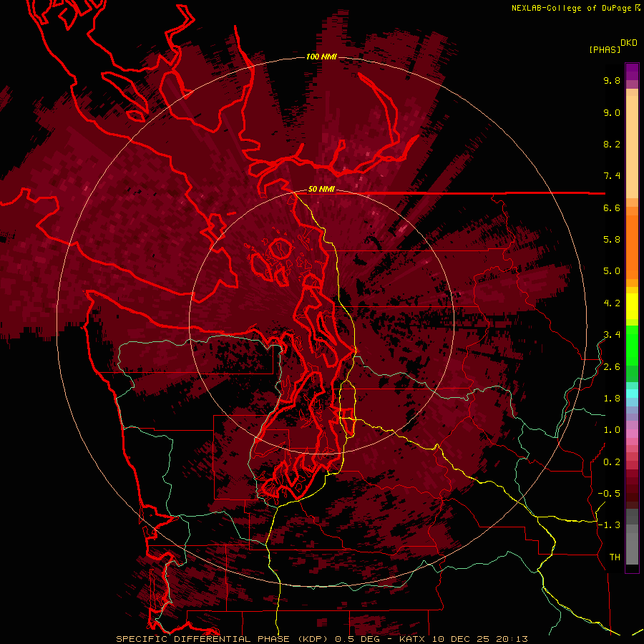
Task: Click the 7.4 scale value
Action: [612, 176]
